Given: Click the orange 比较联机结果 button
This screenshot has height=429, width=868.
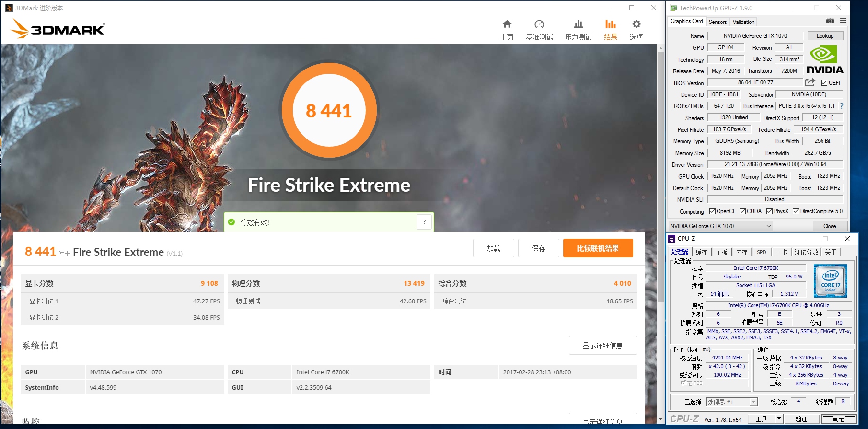Looking at the screenshot, I should tap(598, 248).
